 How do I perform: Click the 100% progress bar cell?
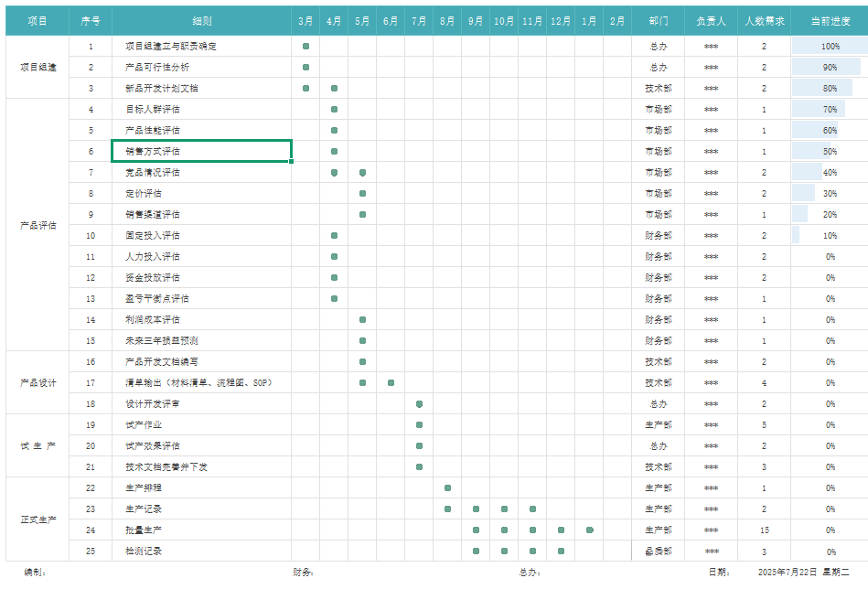[830, 47]
